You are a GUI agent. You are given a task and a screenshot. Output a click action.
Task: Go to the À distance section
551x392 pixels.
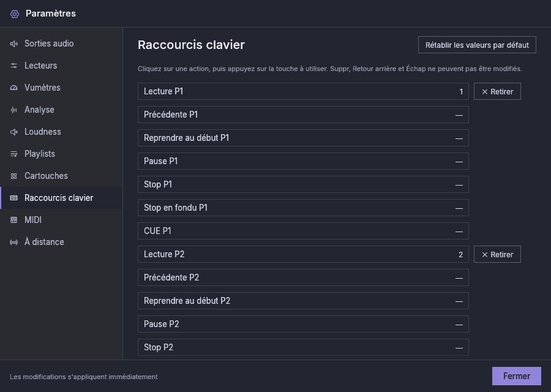[x=61, y=242]
